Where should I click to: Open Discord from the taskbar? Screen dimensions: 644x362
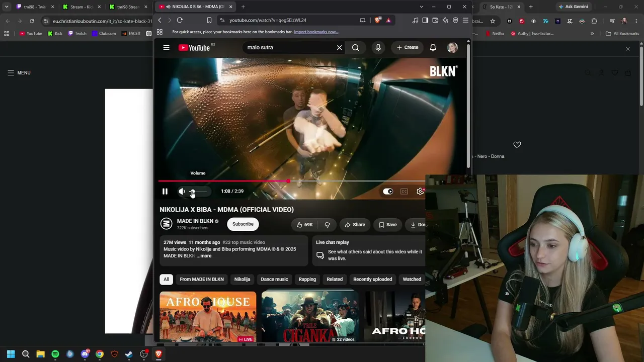tap(85, 354)
